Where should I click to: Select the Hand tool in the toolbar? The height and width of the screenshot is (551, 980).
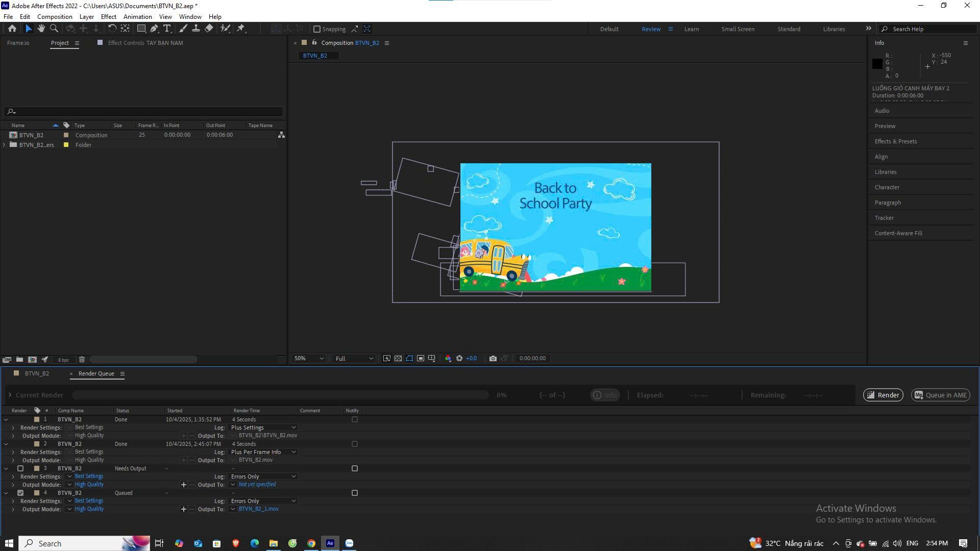click(x=41, y=29)
